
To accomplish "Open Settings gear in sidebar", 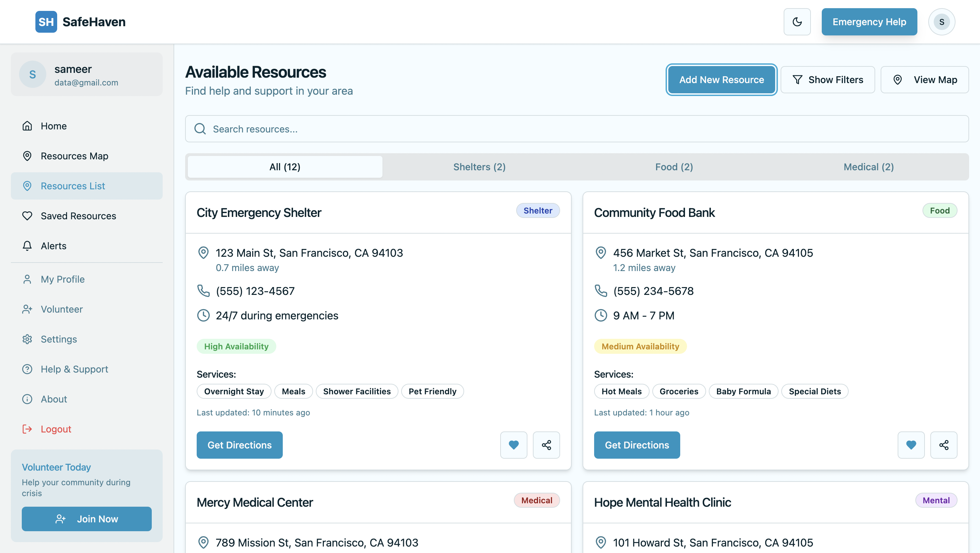I will tap(59, 339).
